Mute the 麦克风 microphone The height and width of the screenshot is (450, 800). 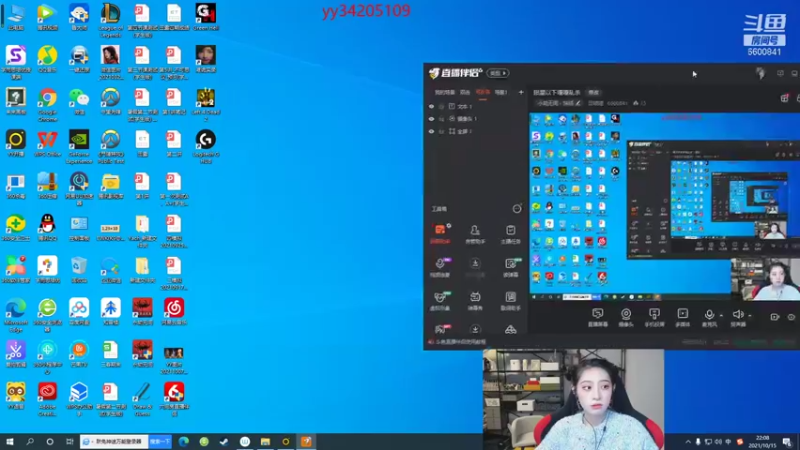click(x=709, y=316)
